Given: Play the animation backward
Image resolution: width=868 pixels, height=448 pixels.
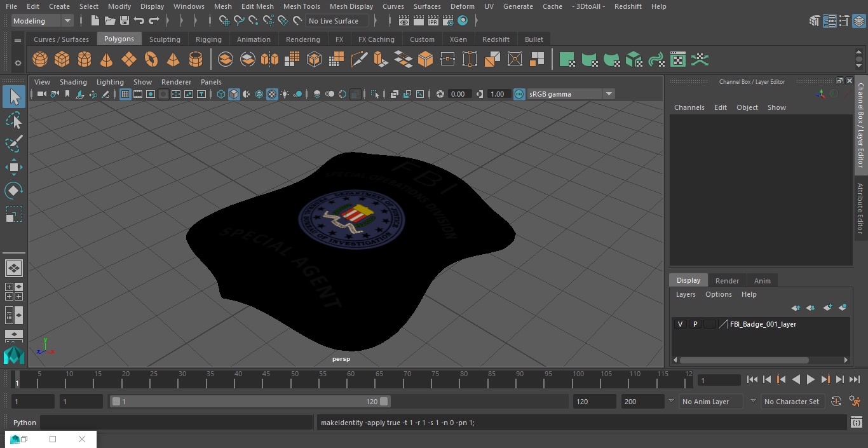Looking at the screenshot, I should (796, 379).
